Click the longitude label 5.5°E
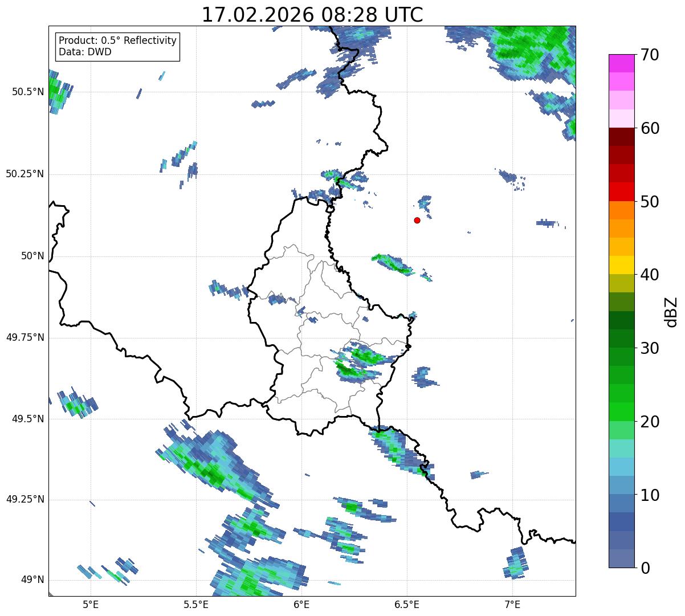The height and width of the screenshot is (616, 685). tap(196, 604)
